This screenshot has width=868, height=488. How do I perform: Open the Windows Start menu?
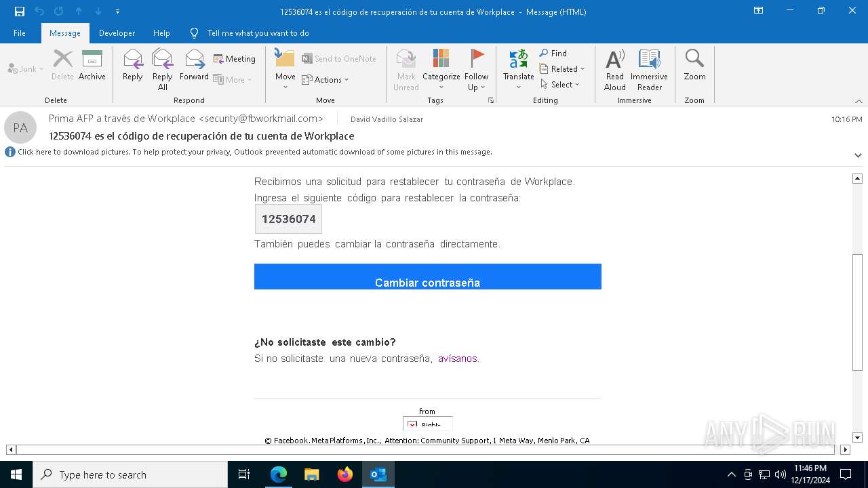(x=16, y=474)
